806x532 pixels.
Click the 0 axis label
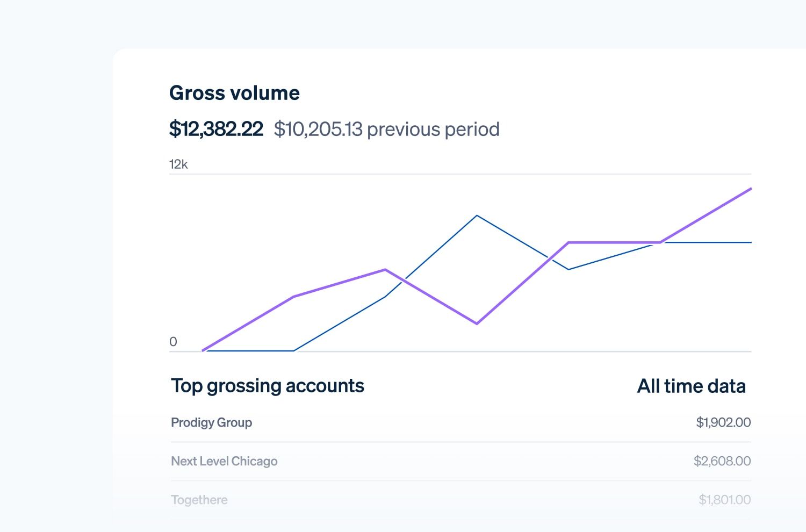[173, 342]
